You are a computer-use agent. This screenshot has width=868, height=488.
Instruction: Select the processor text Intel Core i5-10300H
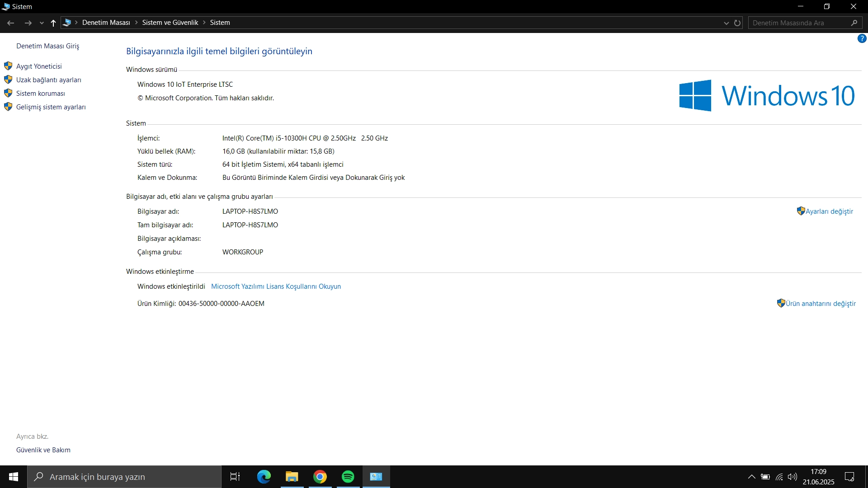coord(305,138)
